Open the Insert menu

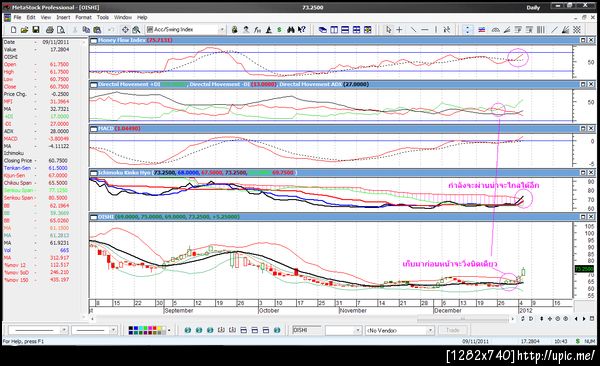click(x=63, y=17)
